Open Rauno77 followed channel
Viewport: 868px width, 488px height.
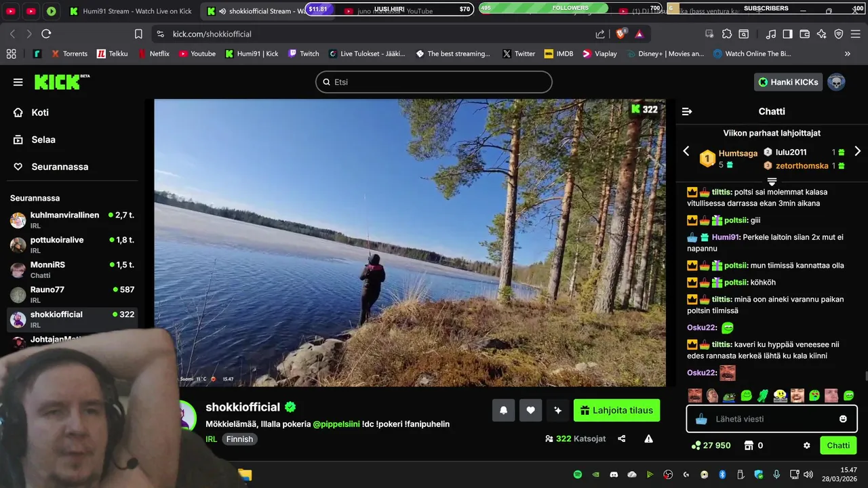click(x=73, y=294)
